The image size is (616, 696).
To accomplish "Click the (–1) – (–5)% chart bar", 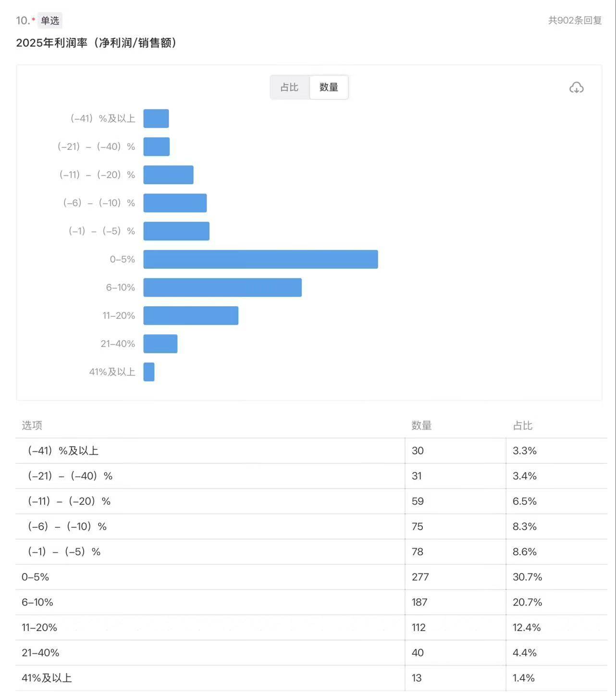I will [176, 231].
